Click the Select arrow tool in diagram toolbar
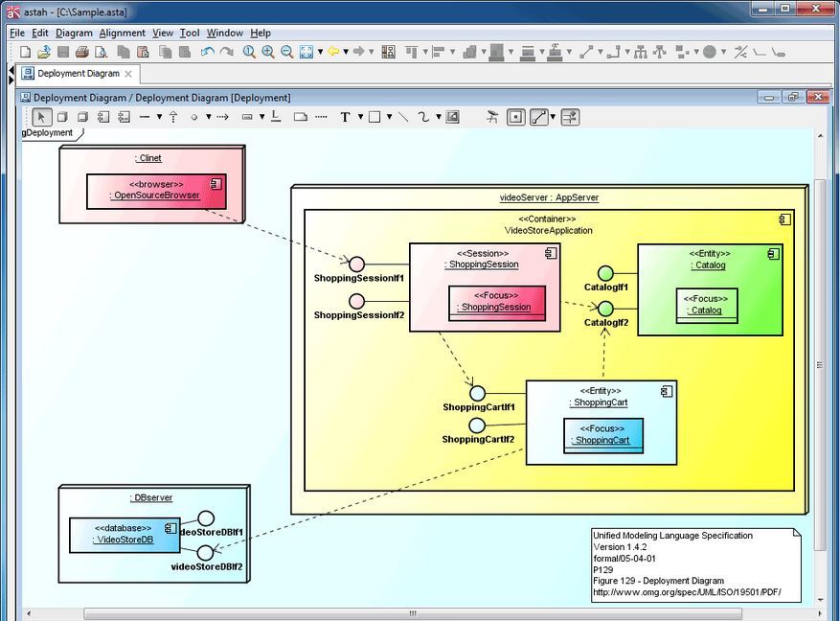The image size is (840, 621). click(41, 117)
